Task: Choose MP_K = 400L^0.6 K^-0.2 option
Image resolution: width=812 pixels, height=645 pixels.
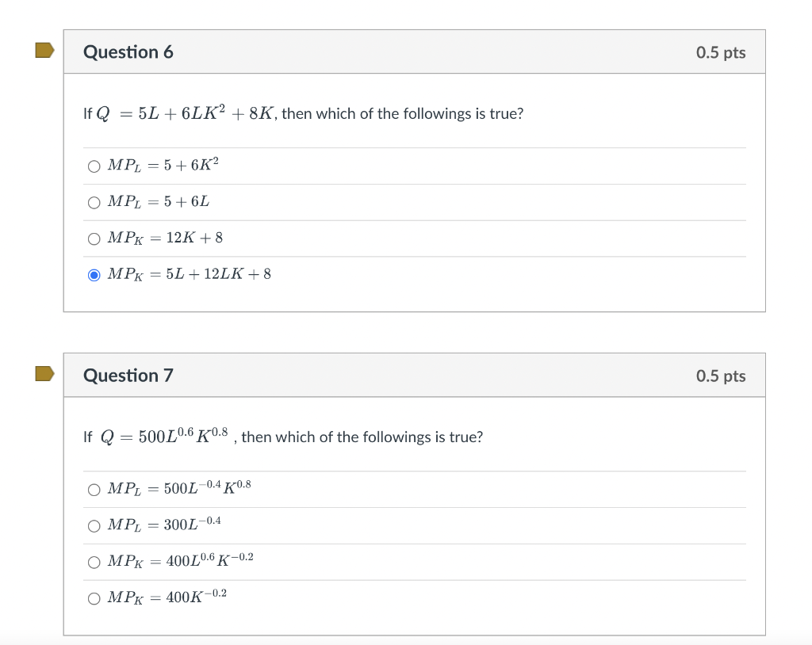Action: (x=94, y=562)
